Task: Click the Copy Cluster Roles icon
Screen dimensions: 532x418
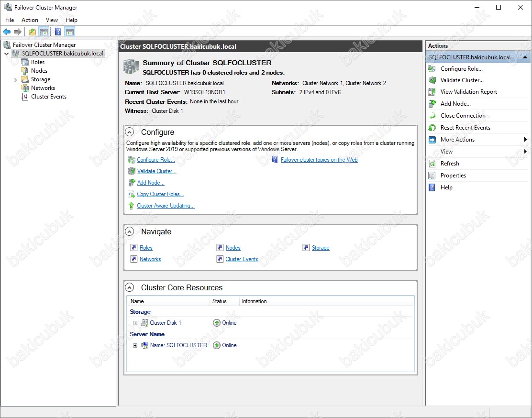Action: (x=131, y=194)
